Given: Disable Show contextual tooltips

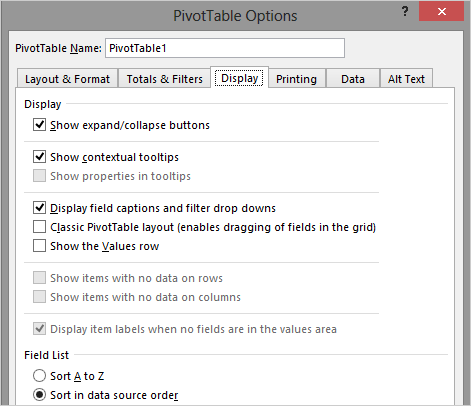Looking at the screenshot, I should (x=39, y=156).
